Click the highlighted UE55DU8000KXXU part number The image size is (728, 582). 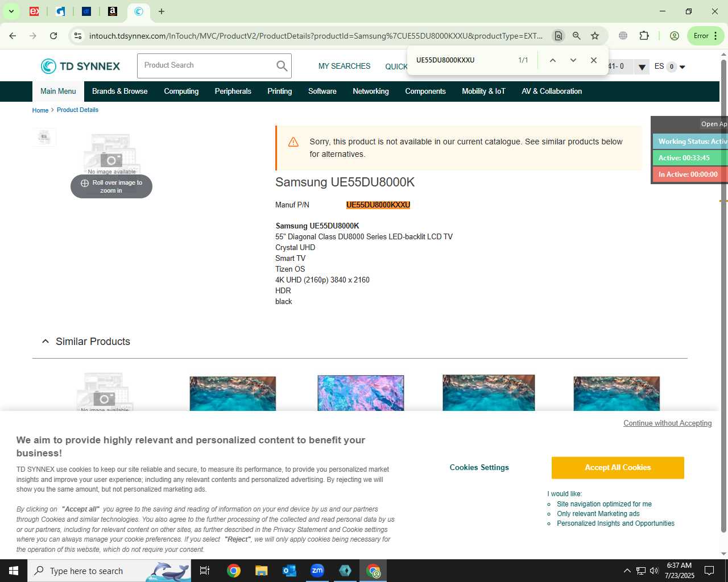(x=378, y=205)
